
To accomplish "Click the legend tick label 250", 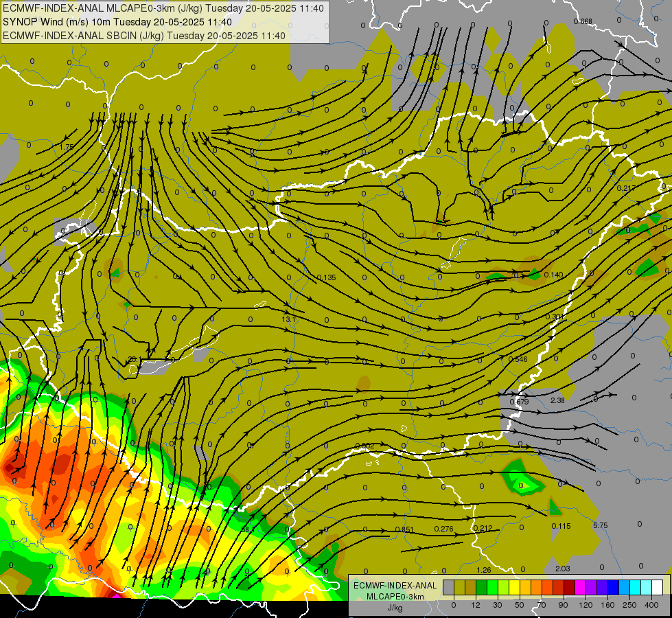I will (629, 605).
